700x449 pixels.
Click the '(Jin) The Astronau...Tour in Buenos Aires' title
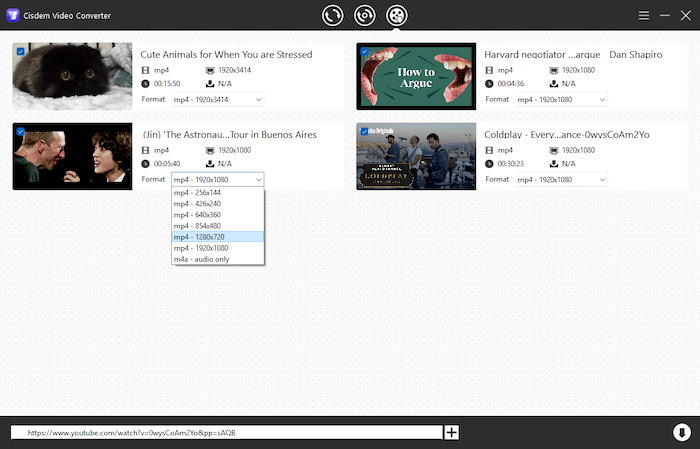point(229,135)
